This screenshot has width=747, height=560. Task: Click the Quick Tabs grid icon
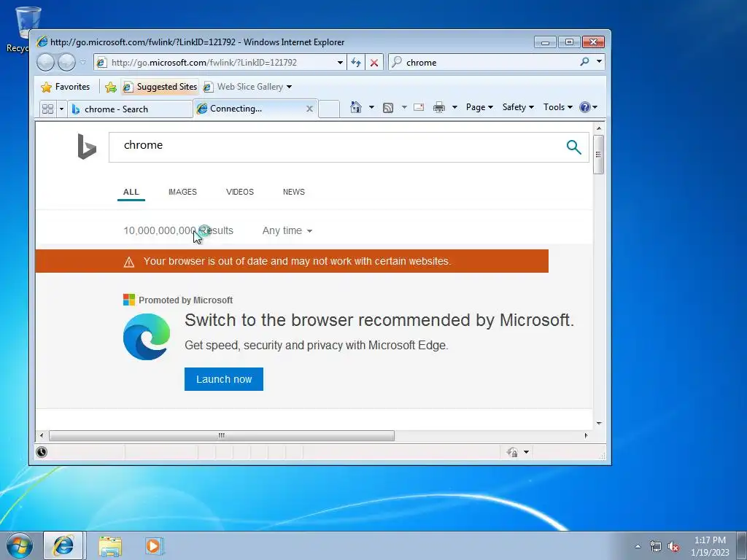(x=47, y=109)
